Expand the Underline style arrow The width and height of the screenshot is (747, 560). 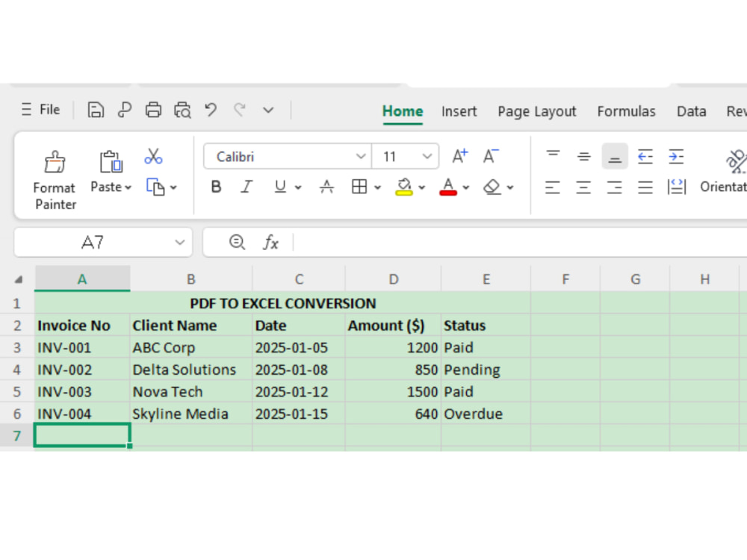[x=298, y=187]
